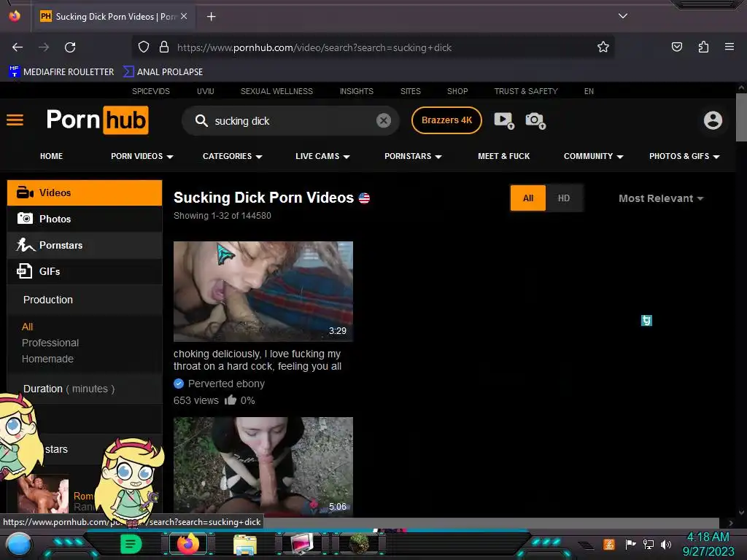Viewport: 747px width, 560px height.
Task: Select Professional production filter
Action: (x=50, y=343)
